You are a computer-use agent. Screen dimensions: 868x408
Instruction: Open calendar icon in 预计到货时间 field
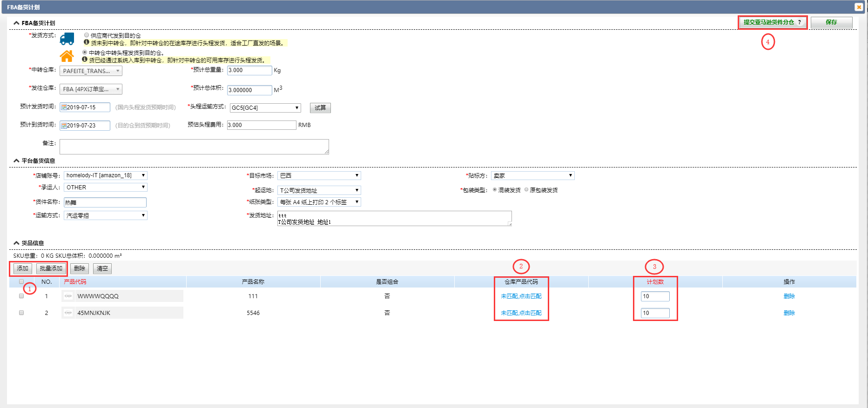click(x=64, y=126)
